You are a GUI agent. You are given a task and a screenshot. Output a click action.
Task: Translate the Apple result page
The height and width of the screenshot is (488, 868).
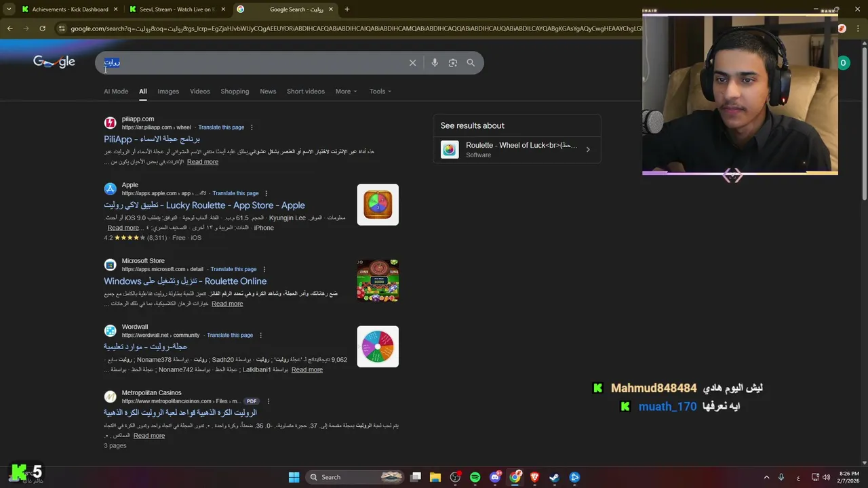pos(235,193)
